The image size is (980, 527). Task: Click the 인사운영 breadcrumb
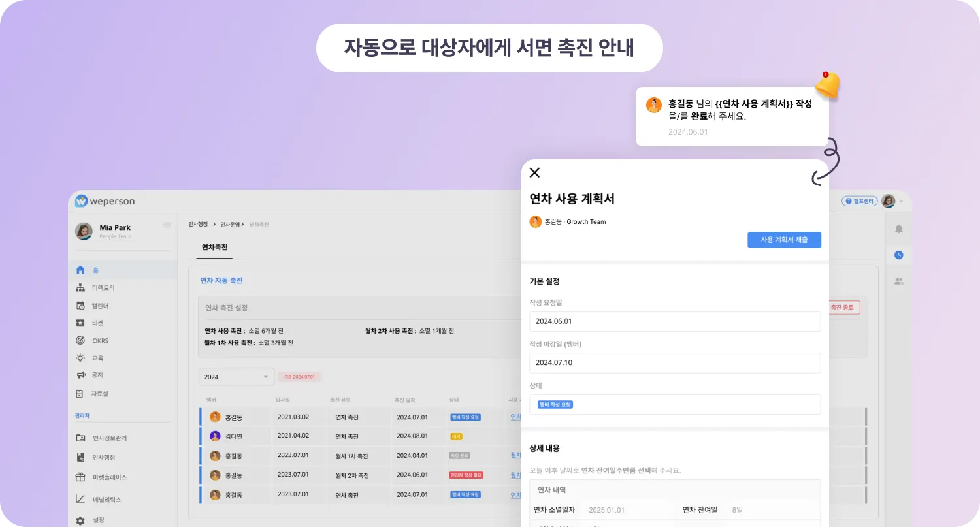coord(230,224)
